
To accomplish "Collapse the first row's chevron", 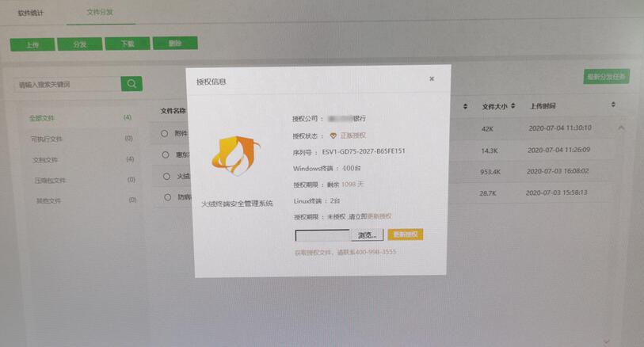I will pyautogui.click(x=620, y=128).
